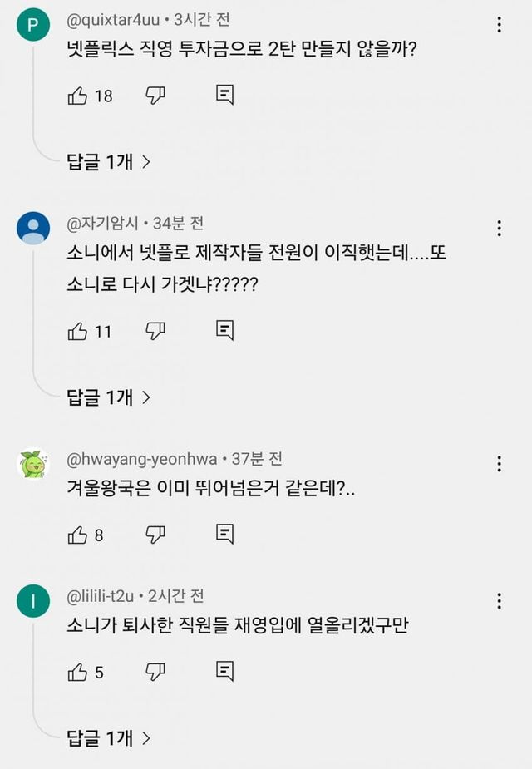Dislike the comment by @자기암시
532x769 pixels.
tap(155, 331)
